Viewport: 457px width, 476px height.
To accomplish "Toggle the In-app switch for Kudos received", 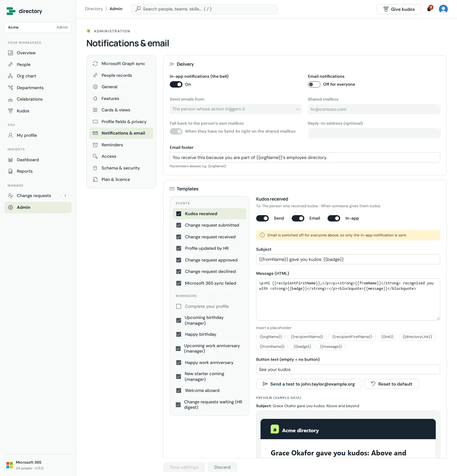I will pos(334,218).
